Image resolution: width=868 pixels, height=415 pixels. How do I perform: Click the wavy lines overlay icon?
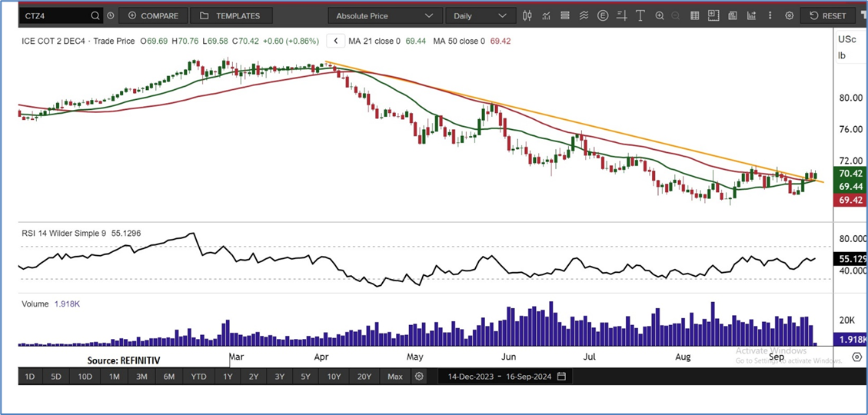click(584, 16)
